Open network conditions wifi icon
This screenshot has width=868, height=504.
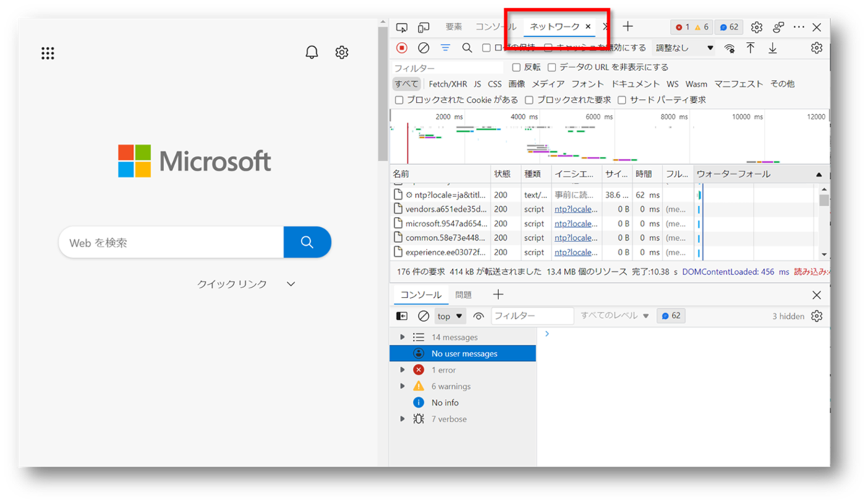click(729, 48)
